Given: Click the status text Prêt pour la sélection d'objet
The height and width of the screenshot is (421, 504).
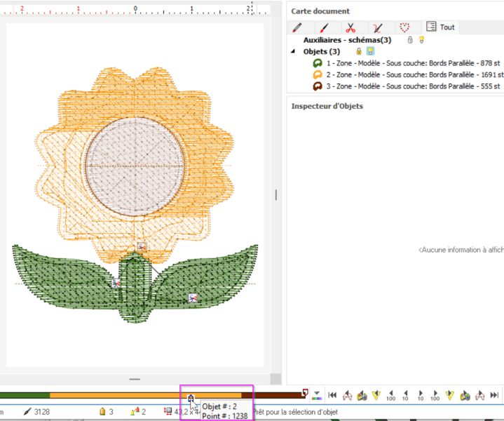Looking at the screenshot, I should pyautogui.click(x=296, y=412).
